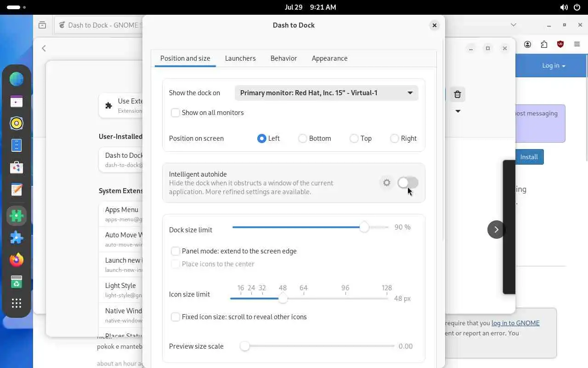The width and height of the screenshot is (588, 368).
Task: Open the Appearance tab
Action: tap(329, 58)
